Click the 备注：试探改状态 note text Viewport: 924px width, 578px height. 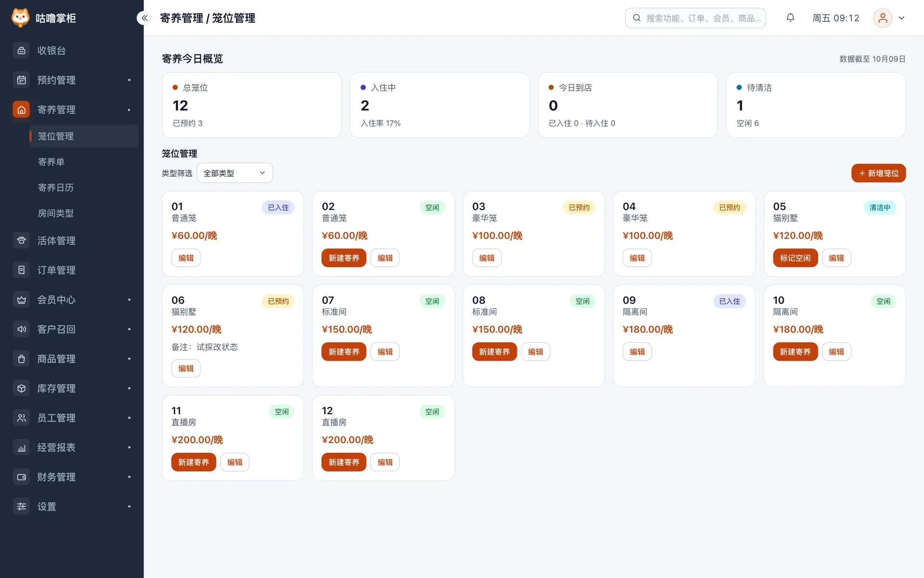(x=205, y=347)
